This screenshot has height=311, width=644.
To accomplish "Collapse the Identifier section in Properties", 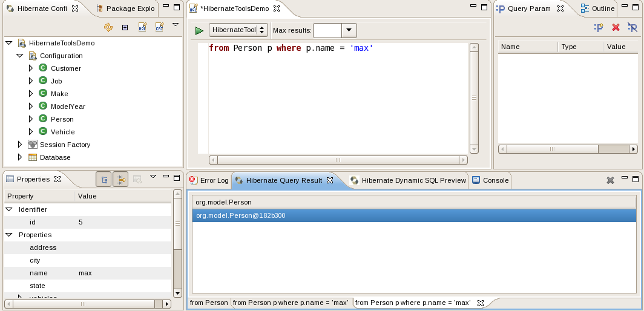I will (x=9, y=209).
